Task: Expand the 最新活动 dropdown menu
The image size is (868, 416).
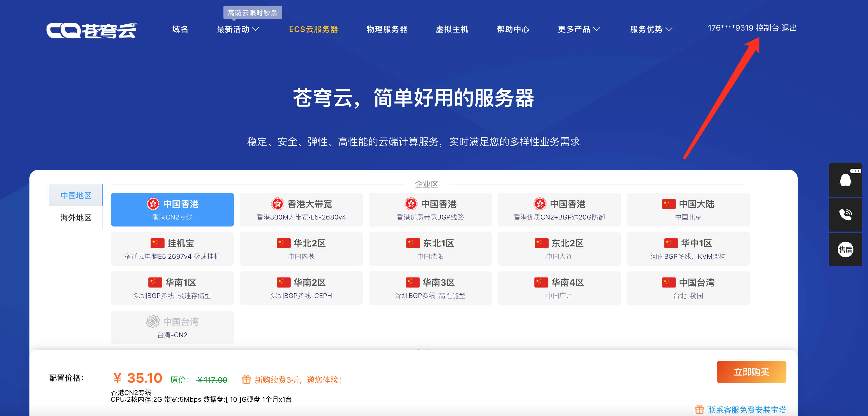Action: point(237,29)
